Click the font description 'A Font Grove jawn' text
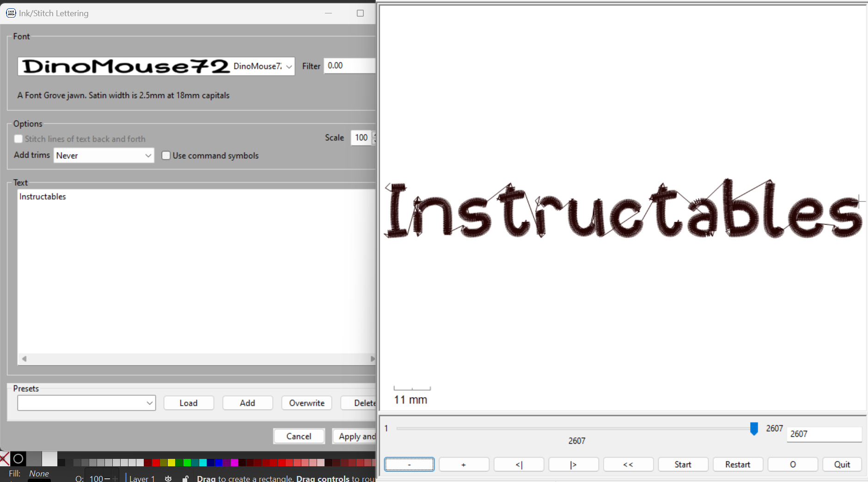Image resolution: width=868 pixels, height=482 pixels. coord(123,95)
